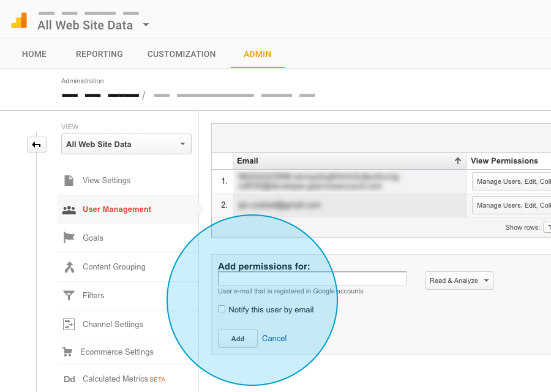Screen dimensions: 551x392
Task: Click the ascending sort arrow in Email header
Action: (x=457, y=161)
